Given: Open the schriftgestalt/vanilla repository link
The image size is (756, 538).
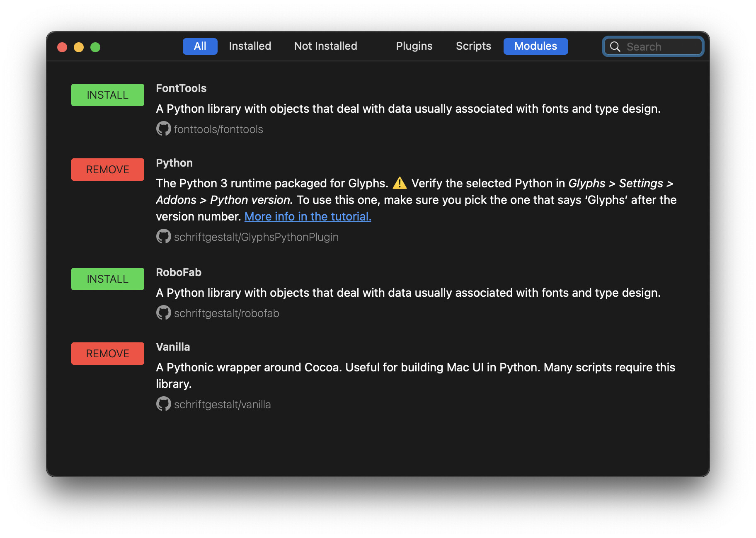Looking at the screenshot, I should click(x=222, y=405).
